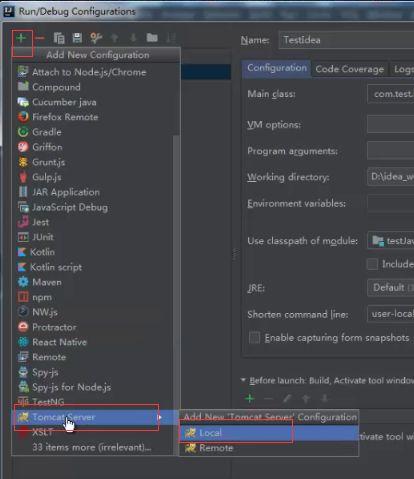Click the configuration list popup scrollbar
The width and height of the screenshot is (414, 479).
click(176, 295)
